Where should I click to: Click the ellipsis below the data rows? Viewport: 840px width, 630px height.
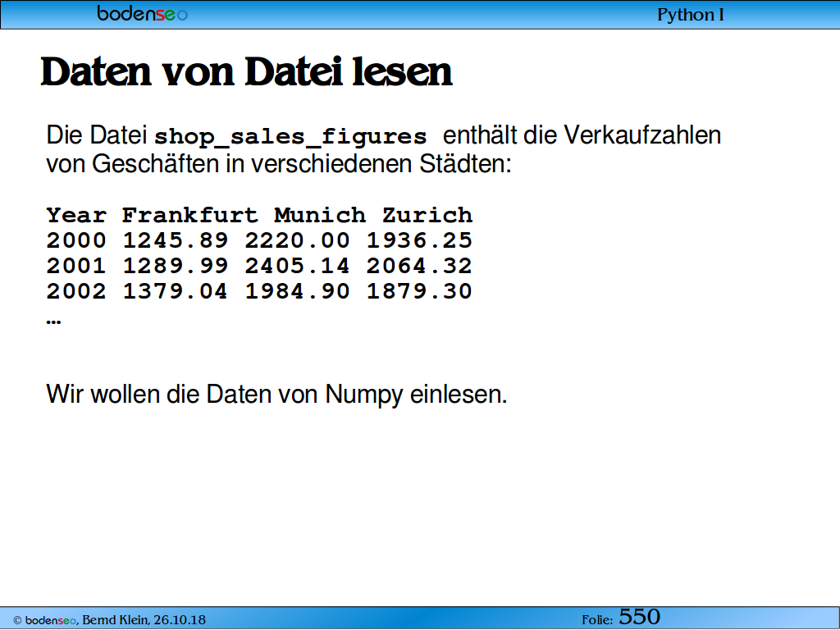click(x=53, y=322)
